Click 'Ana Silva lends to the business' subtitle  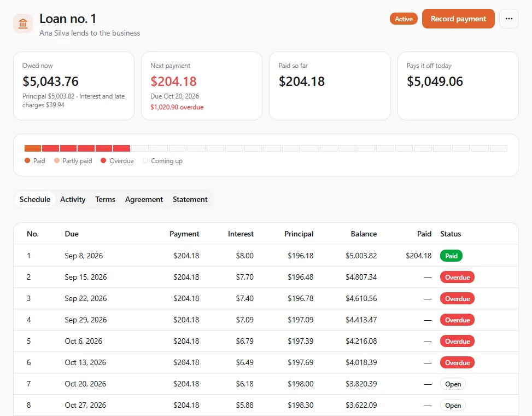pos(90,33)
